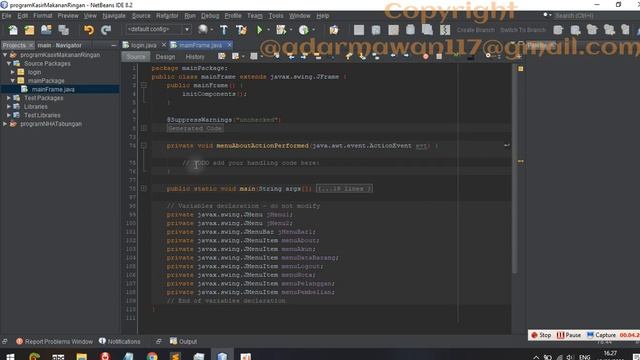Click menuAboutActionPerformed method name in code
The height and width of the screenshot is (360, 640).
point(262,146)
